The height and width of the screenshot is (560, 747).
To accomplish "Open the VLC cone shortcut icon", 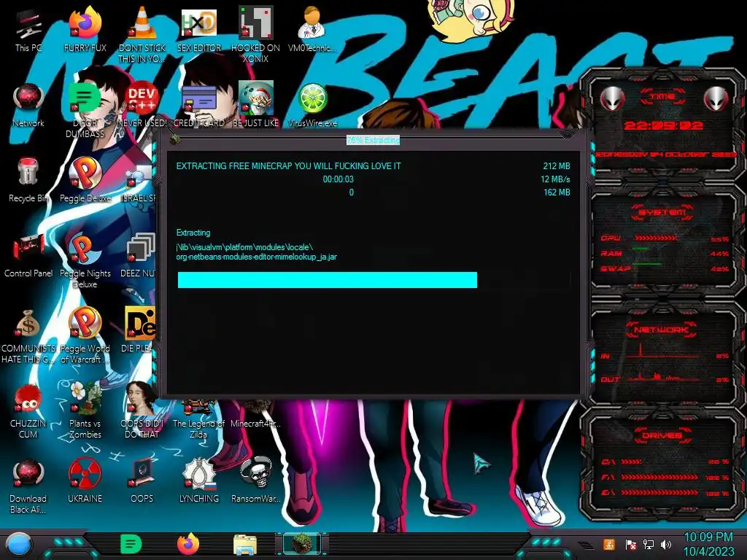I will point(142,23).
